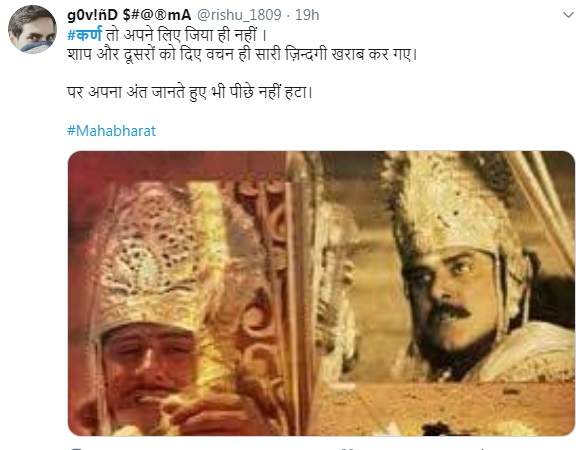Expand the tweet options chevron menu
The width and height of the screenshot is (583, 450).
click(568, 15)
